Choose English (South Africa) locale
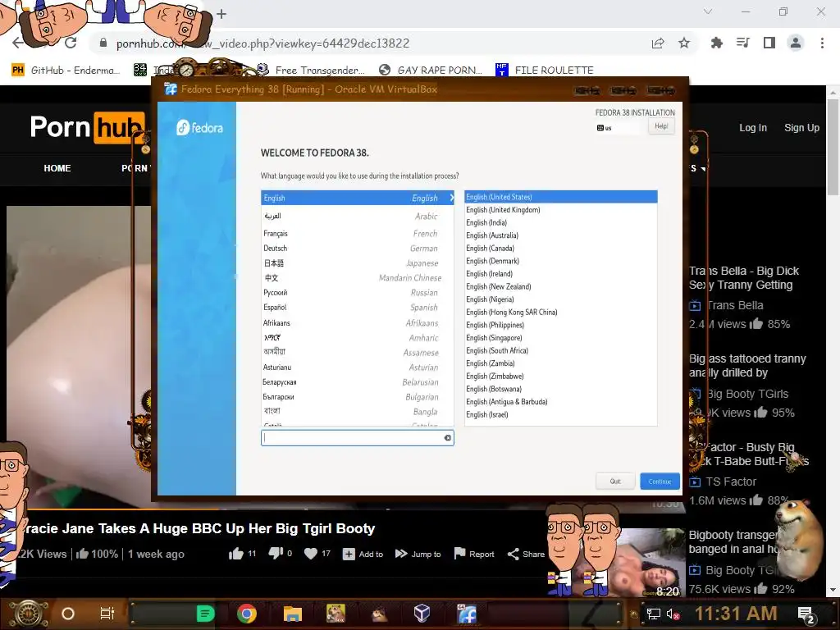 click(561, 351)
